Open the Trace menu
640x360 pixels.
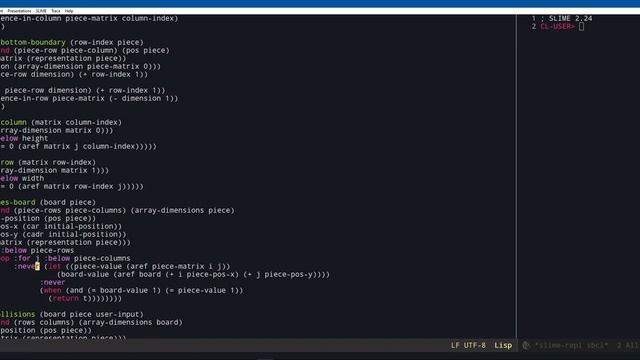(x=56, y=11)
